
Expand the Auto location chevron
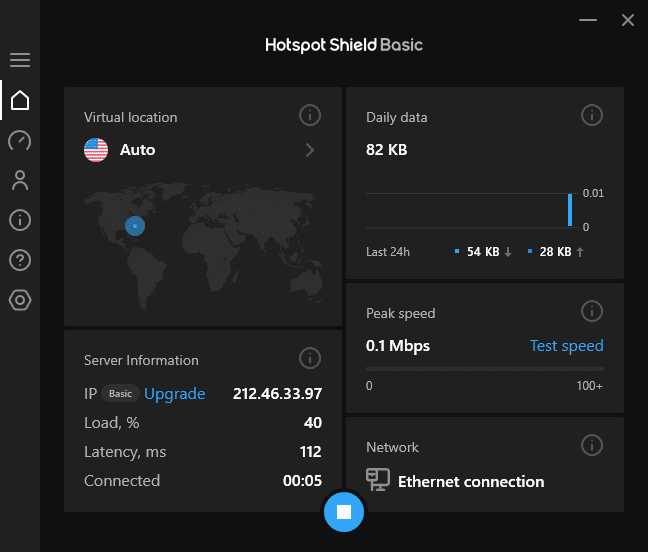310,150
